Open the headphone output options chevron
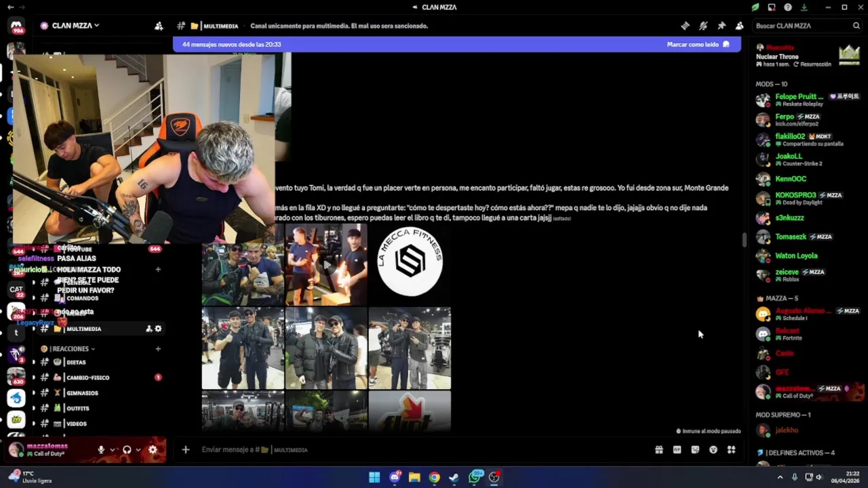The height and width of the screenshot is (488, 868). (x=138, y=449)
